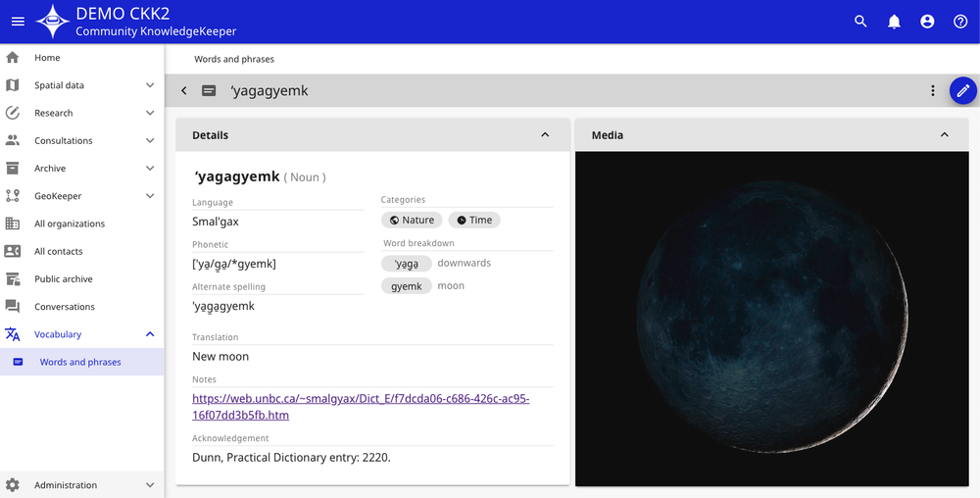Open the moon media image
The image size is (980, 498).
(x=772, y=319)
